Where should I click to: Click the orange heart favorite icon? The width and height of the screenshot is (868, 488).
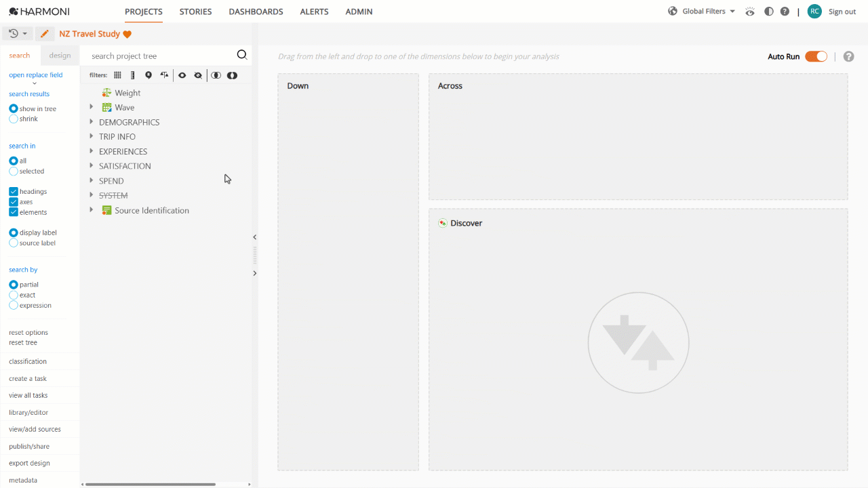[127, 34]
